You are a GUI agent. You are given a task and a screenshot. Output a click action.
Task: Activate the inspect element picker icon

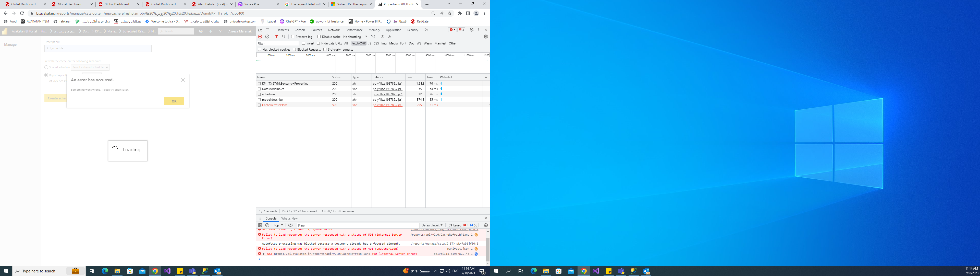pos(260,30)
